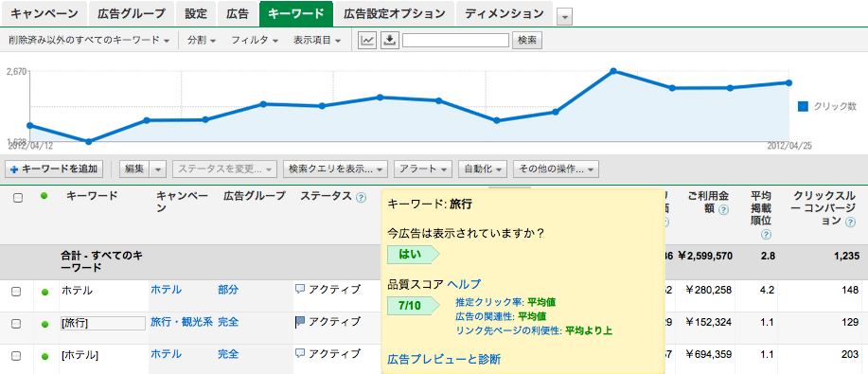
Task: Click the download report icon
Action: [390, 40]
